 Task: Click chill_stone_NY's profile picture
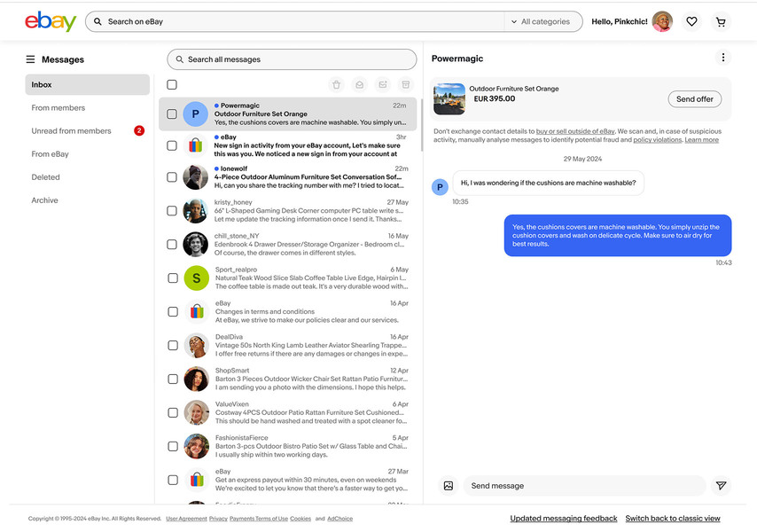(196, 244)
